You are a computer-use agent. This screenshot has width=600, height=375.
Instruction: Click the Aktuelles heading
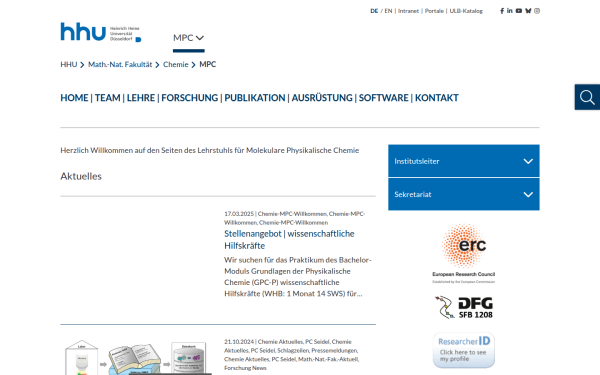pyautogui.click(x=81, y=176)
